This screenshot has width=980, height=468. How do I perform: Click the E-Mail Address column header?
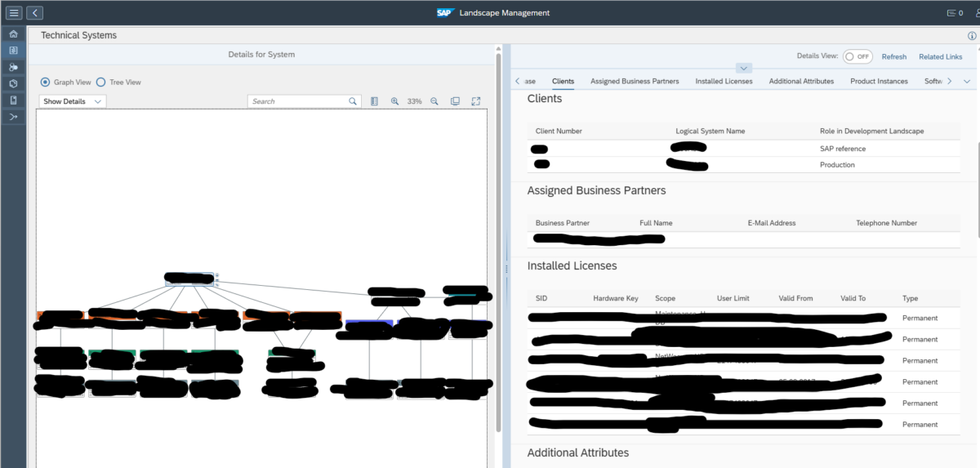point(771,223)
